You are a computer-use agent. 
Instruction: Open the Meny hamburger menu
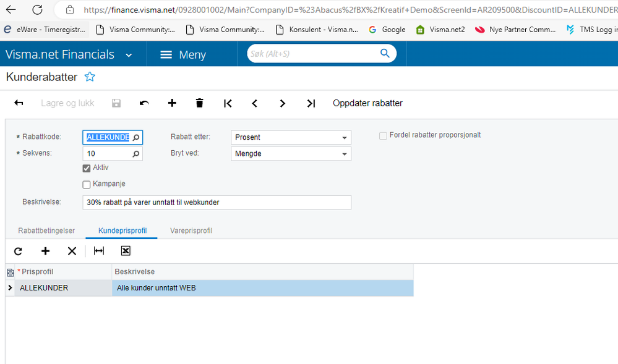[183, 54]
